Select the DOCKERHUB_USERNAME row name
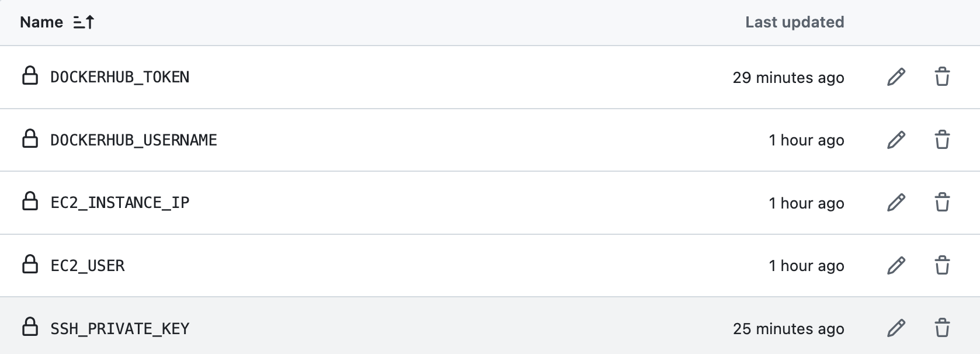The height and width of the screenshot is (354, 980). click(x=134, y=140)
